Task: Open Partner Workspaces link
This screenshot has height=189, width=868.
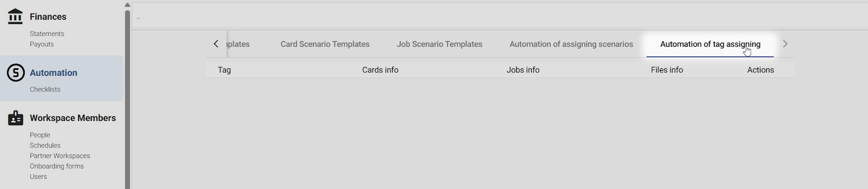Action: [x=60, y=155]
